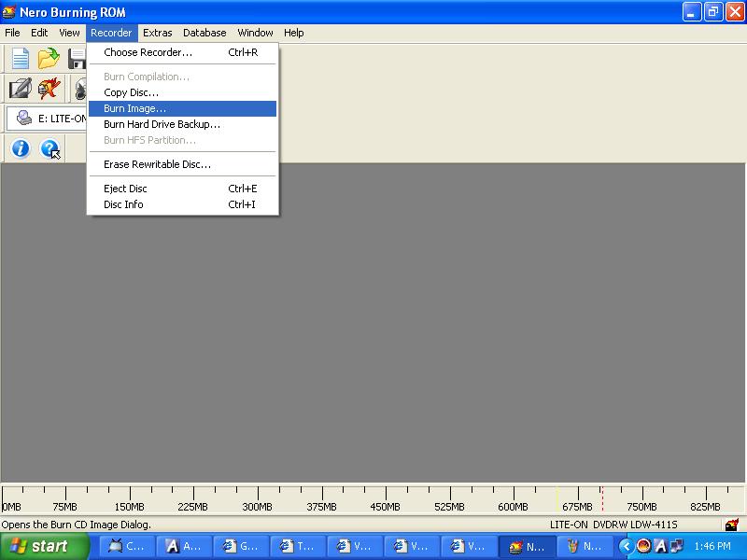747x560 pixels.
Task: Open the File menu
Action: tap(12, 33)
